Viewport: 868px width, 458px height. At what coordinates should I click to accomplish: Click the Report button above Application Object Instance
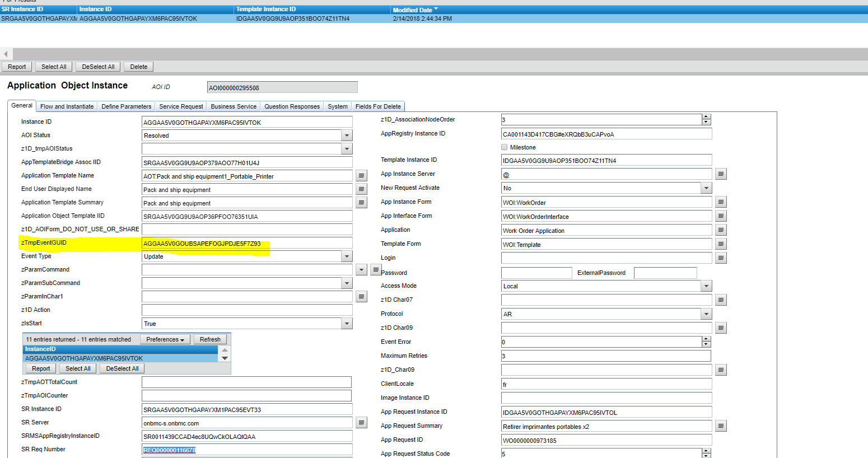17,67
